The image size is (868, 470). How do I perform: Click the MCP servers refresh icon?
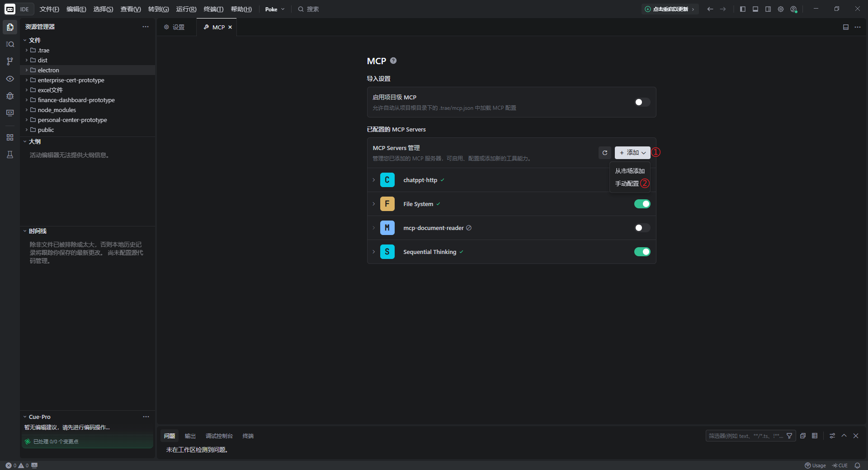click(x=605, y=153)
